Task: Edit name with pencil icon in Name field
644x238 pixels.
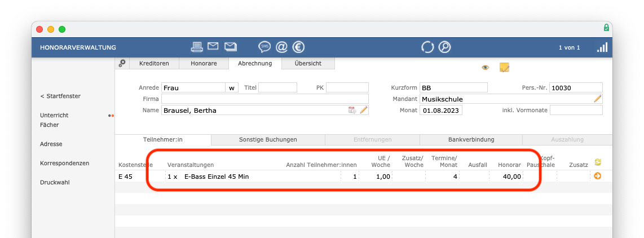Action: click(x=364, y=110)
